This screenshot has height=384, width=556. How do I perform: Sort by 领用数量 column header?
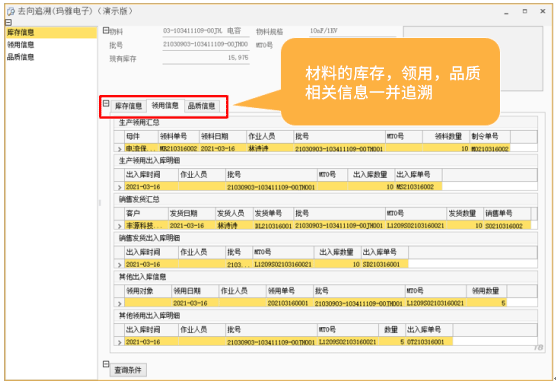[486, 291]
